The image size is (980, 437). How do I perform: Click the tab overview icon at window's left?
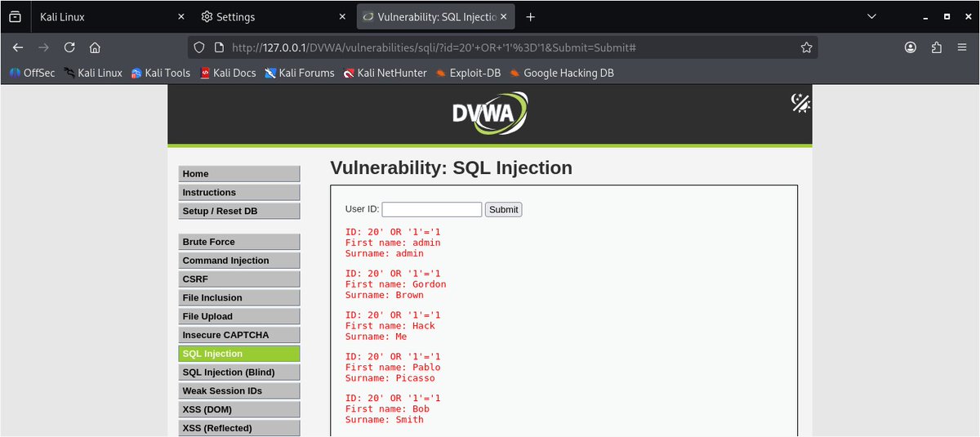pos(15,16)
